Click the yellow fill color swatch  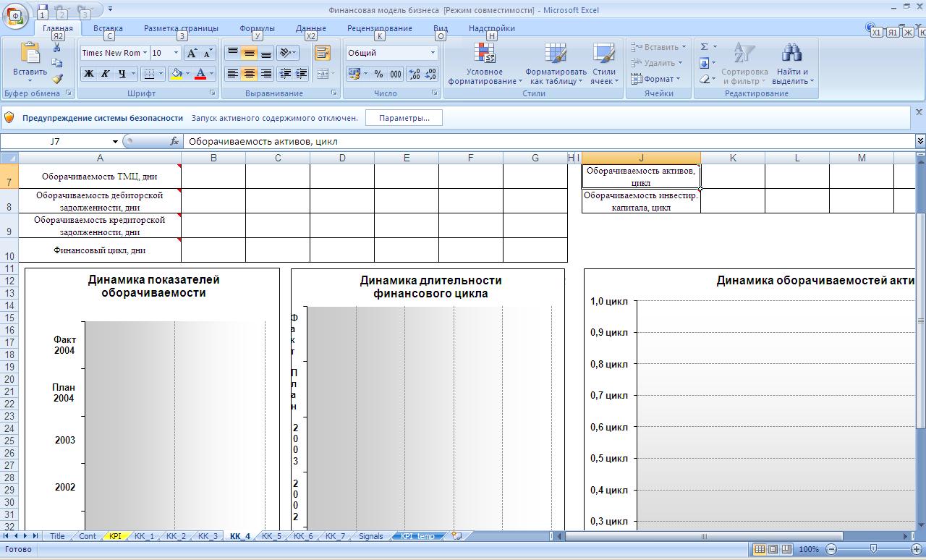(177, 74)
